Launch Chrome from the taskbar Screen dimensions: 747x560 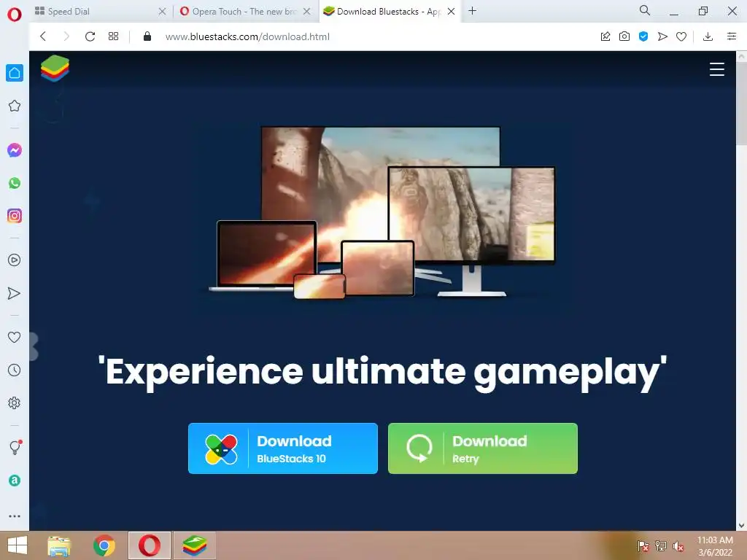tap(104, 545)
